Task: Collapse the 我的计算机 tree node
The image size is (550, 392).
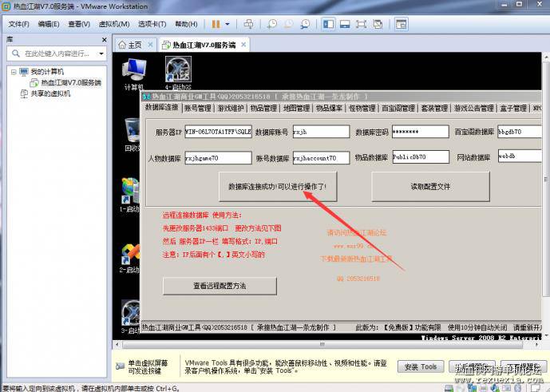Action: (x=14, y=72)
